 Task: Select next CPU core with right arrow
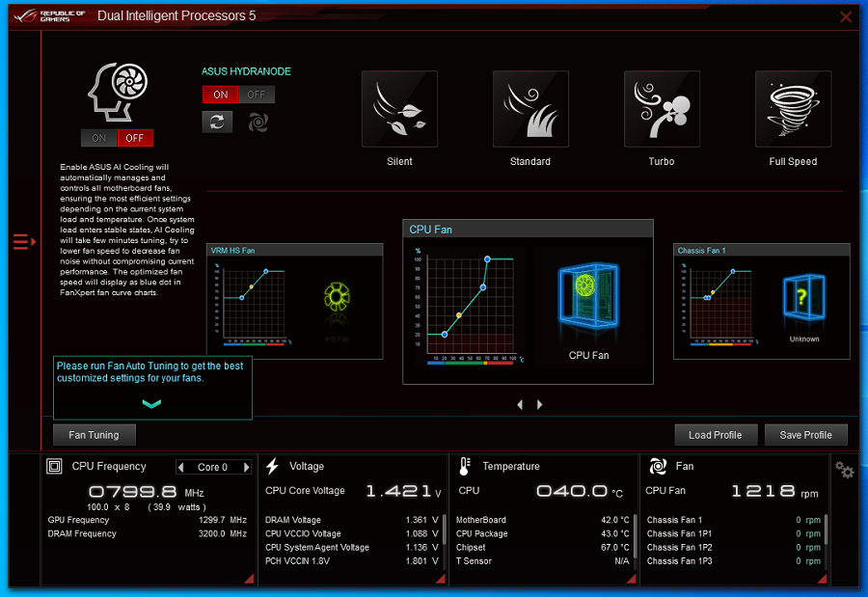point(246,467)
